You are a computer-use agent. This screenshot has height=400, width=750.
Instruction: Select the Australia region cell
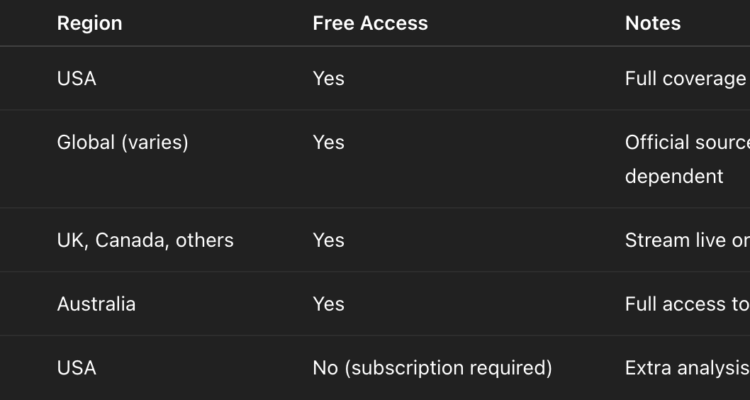(x=96, y=304)
